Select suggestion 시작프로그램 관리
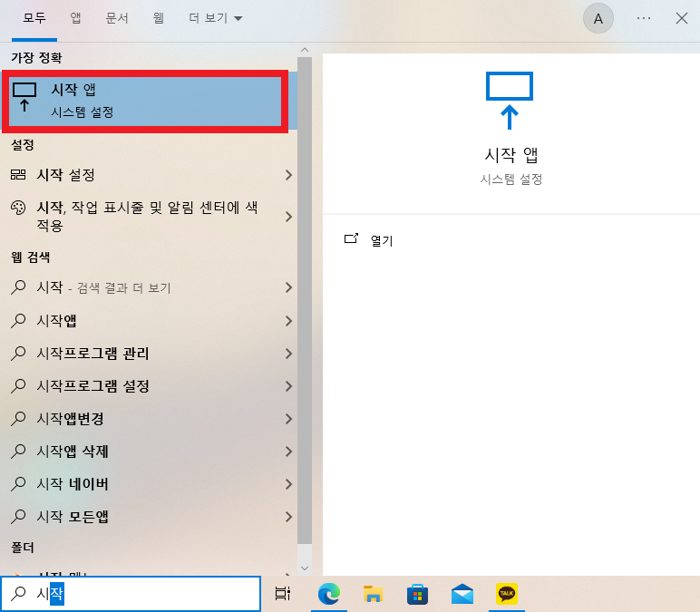The height and width of the screenshot is (612, 700). (149, 353)
